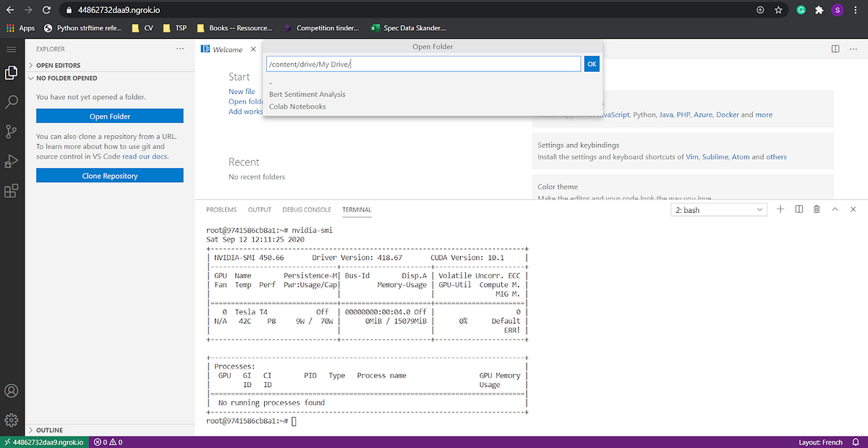Select 'Bert Sentiment Analysis' in the folder dialog
This screenshot has height=448, width=868.
tap(307, 94)
